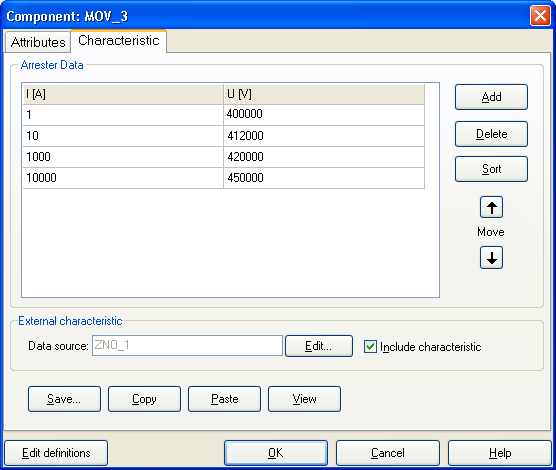
Task: Close the MOV_3 component dialog
Action: click(x=540, y=16)
